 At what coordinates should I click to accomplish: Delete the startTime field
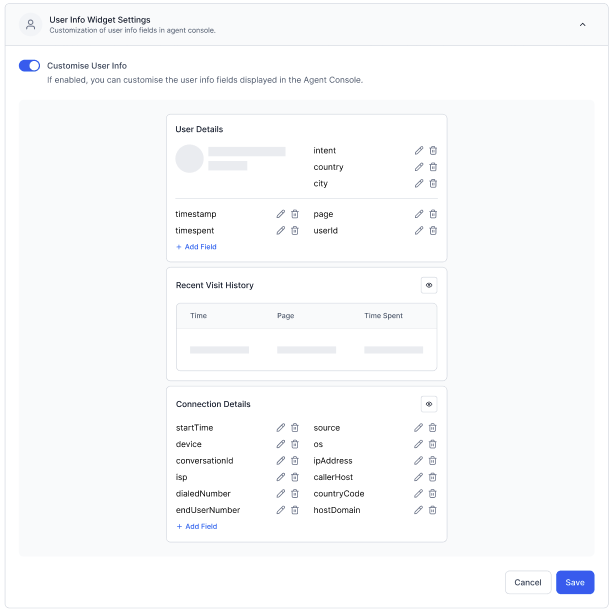[295, 428]
